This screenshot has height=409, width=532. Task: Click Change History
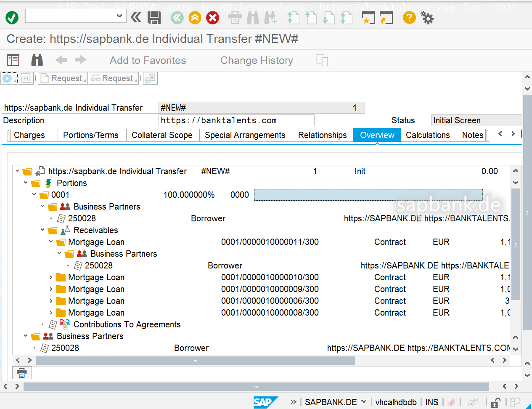[257, 61]
